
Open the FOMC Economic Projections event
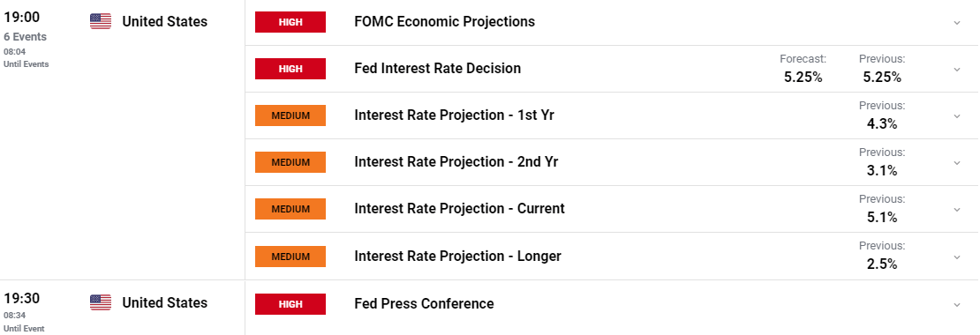(x=444, y=22)
